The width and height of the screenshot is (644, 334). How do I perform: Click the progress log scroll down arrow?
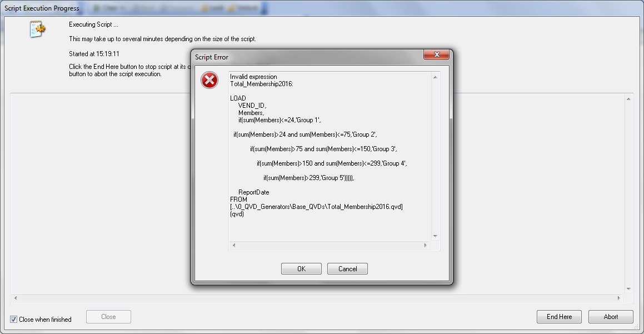pyautogui.click(x=628, y=289)
